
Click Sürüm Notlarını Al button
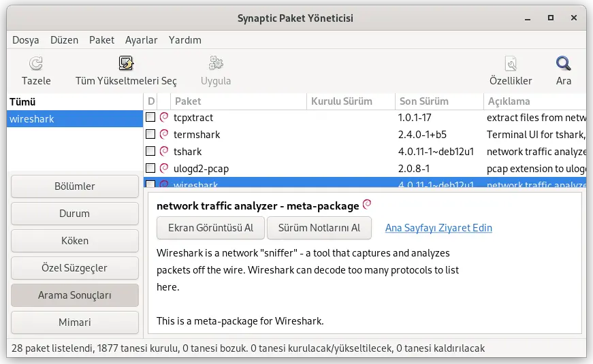(x=319, y=228)
